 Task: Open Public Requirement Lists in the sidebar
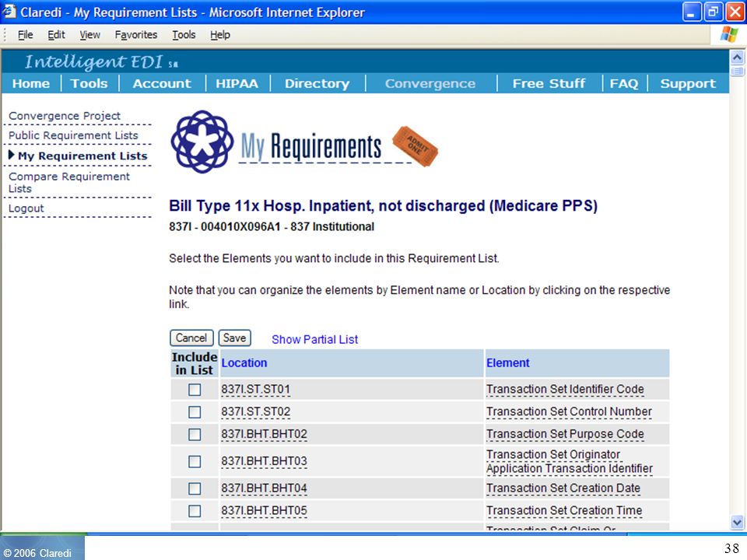tap(73, 135)
